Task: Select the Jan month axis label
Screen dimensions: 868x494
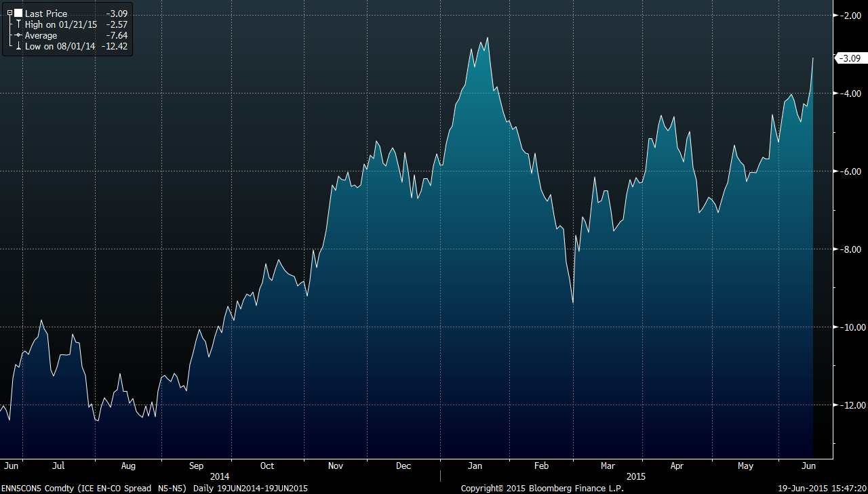Action: [x=475, y=466]
